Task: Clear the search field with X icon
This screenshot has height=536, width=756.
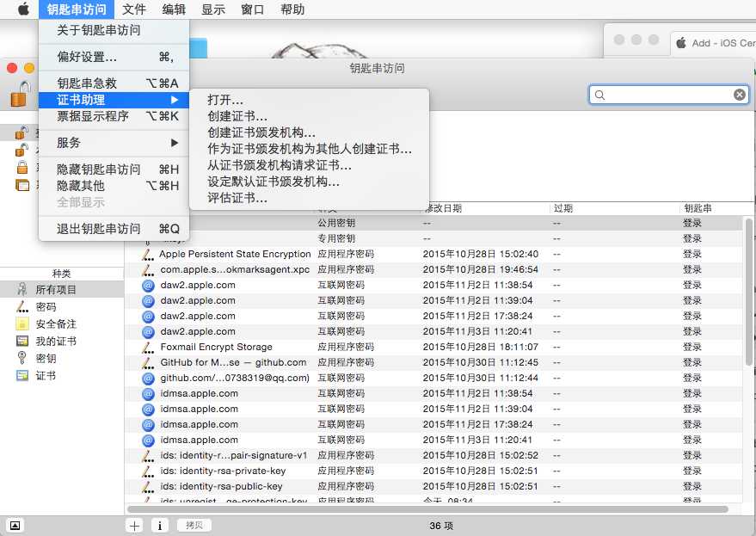Action: [739, 95]
